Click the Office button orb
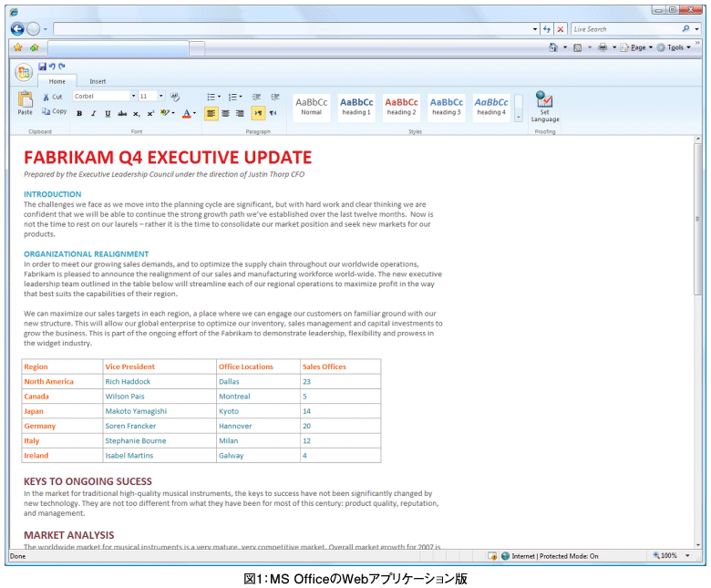Screen dimensions: 711x588 [24, 72]
